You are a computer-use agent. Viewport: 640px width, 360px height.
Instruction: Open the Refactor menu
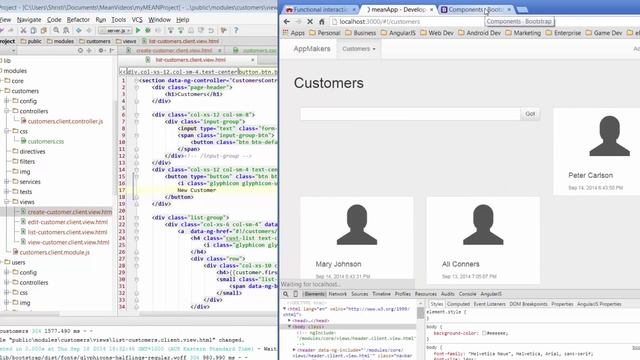pyautogui.click(x=78, y=20)
